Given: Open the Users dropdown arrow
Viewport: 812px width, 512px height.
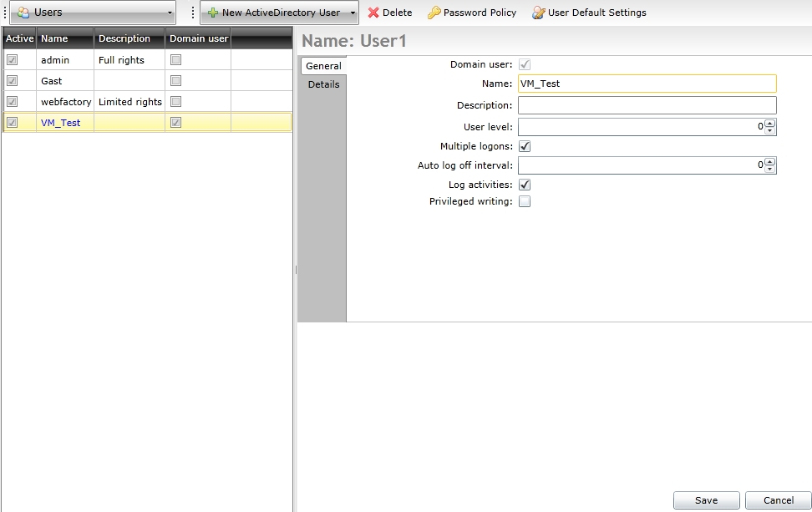Looking at the screenshot, I should click(x=170, y=13).
